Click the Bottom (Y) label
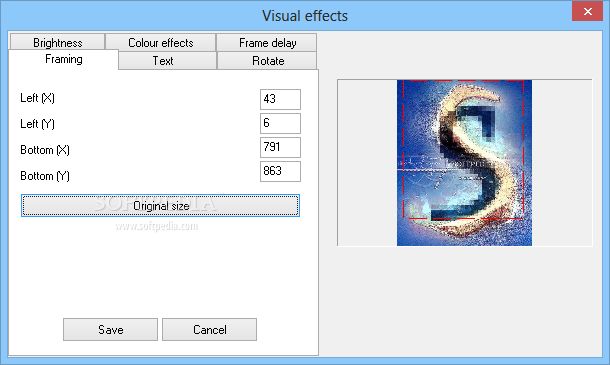Screen dimensions: 610x365 [45, 176]
